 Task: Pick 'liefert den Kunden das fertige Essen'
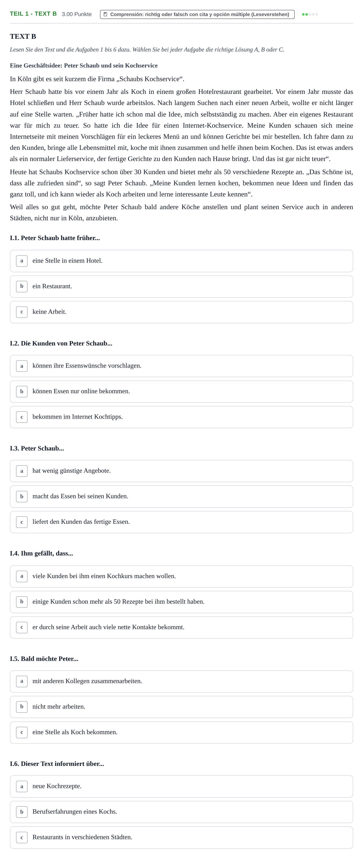181,522
